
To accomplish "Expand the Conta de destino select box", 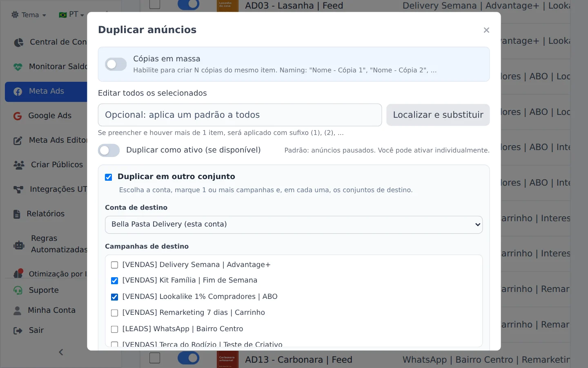I will [x=294, y=224].
